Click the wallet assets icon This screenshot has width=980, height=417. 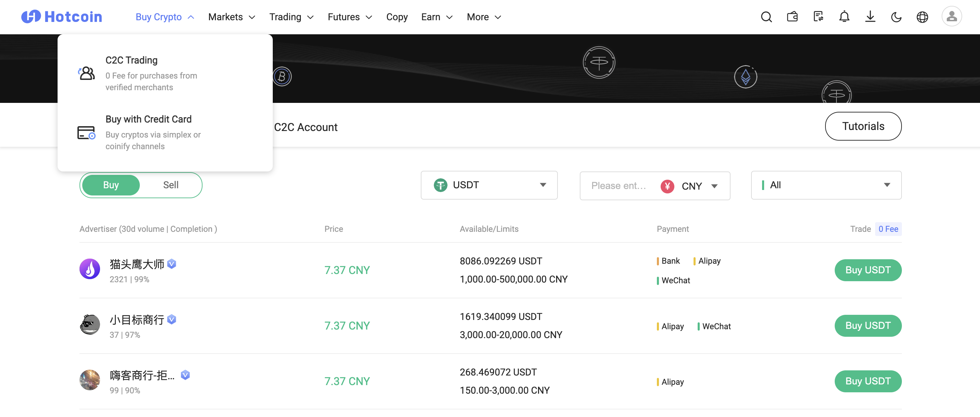792,17
